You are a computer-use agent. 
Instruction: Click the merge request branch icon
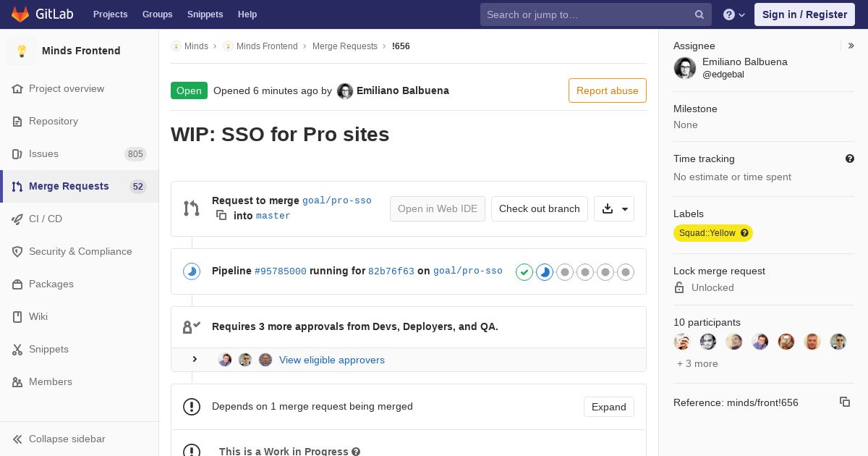pyautogui.click(x=191, y=208)
